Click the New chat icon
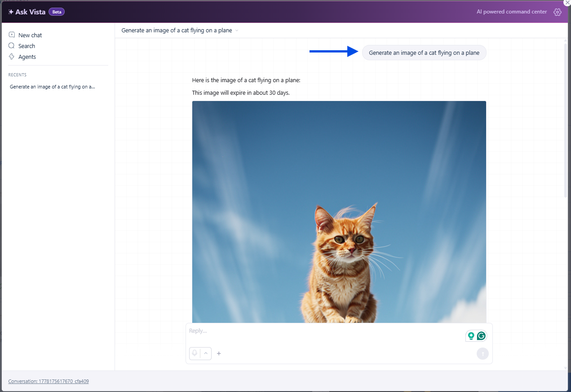Viewport: 571px width, 392px height. [x=12, y=35]
